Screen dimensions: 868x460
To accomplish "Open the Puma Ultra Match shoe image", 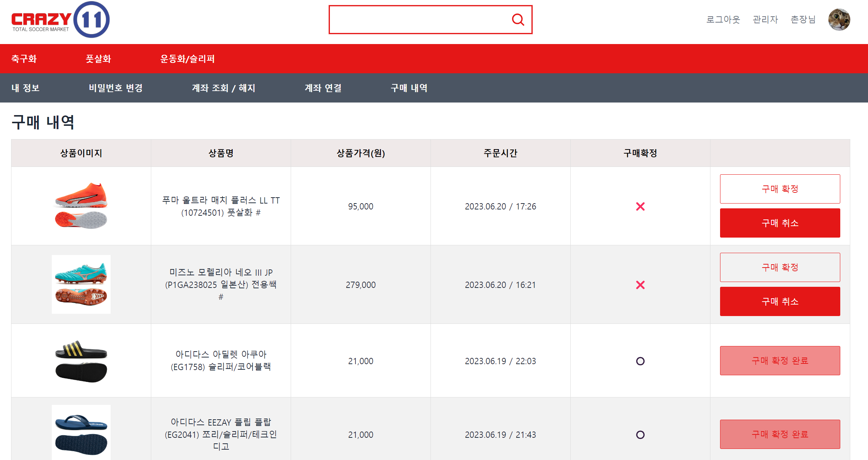I will click(x=81, y=206).
